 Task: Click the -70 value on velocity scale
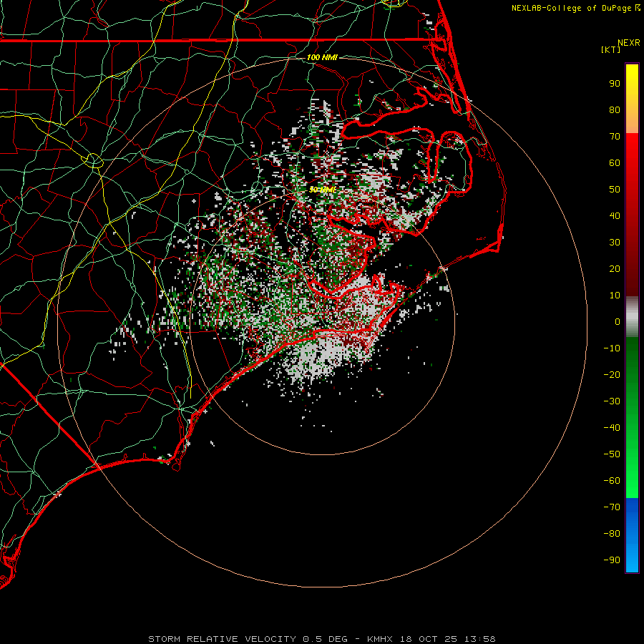[x=612, y=507]
